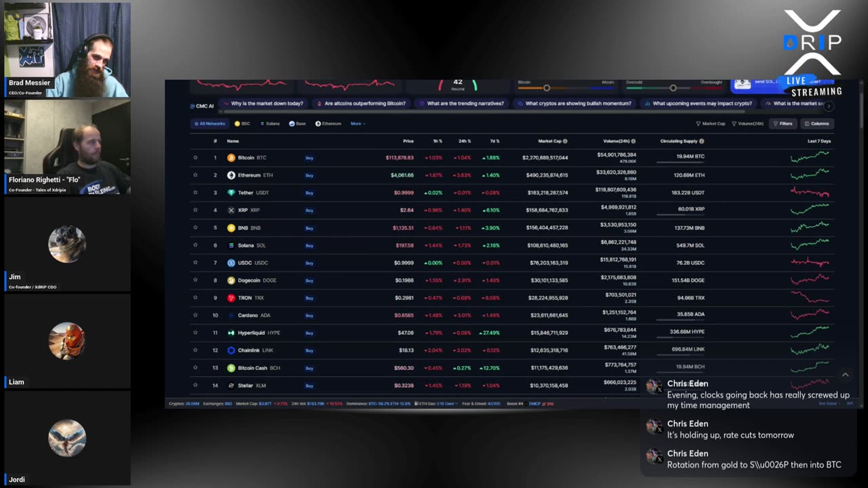Switch to the Solana network tab
Image resolution: width=868 pixels, height=488 pixels.
270,123
